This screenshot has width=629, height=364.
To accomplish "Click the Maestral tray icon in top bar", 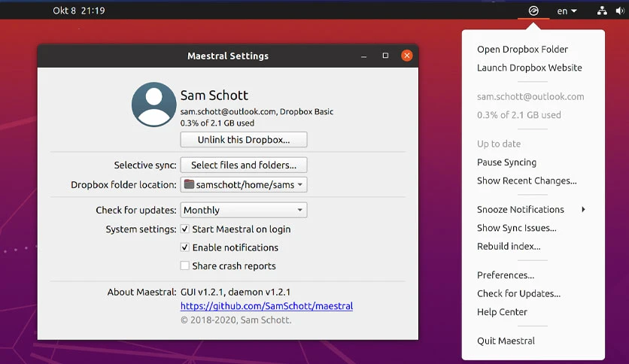I will pos(533,11).
